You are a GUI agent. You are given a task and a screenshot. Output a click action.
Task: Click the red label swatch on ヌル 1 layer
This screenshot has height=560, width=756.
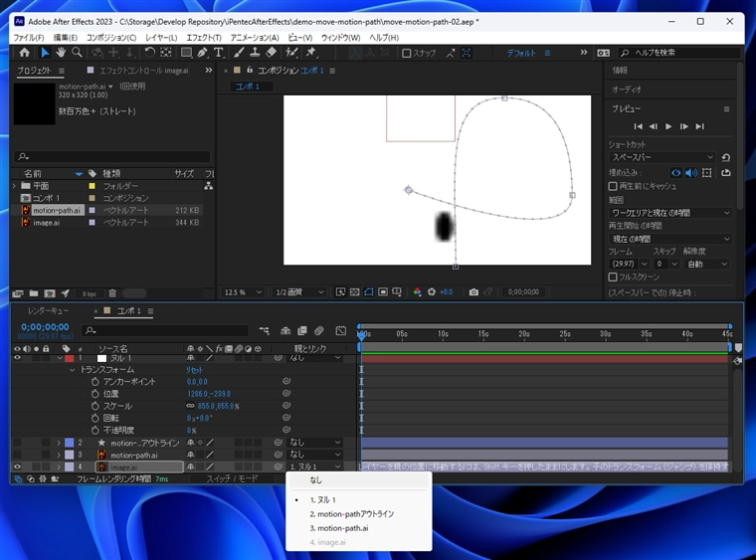pyautogui.click(x=69, y=358)
